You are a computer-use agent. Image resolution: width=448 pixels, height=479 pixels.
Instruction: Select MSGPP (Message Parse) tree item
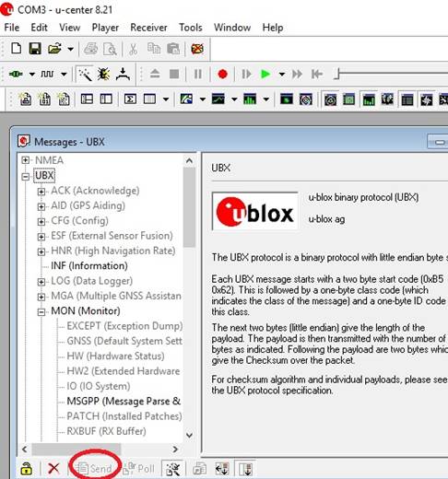tap(124, 401)
